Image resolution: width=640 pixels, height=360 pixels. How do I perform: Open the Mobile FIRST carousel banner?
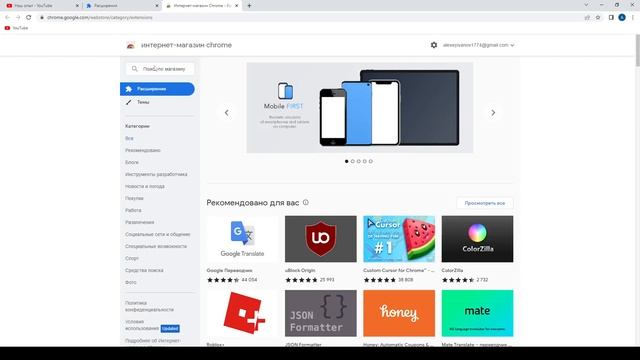[x=360, y=108]
